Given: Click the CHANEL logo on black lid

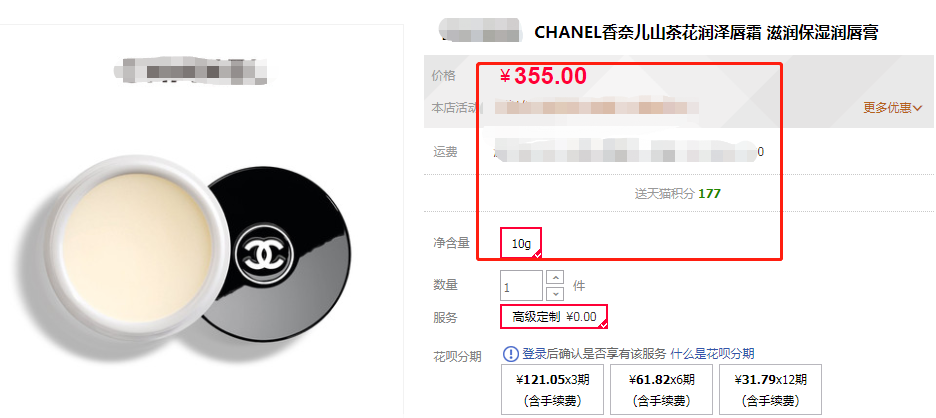Looking at the screenshot, I should 265,256.
